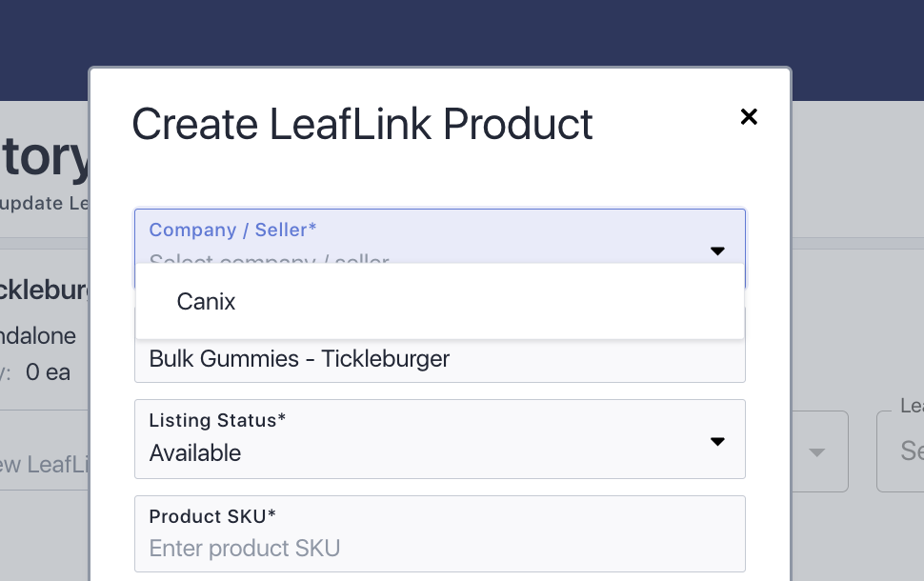Click the Available listing status value

(195, 453)
